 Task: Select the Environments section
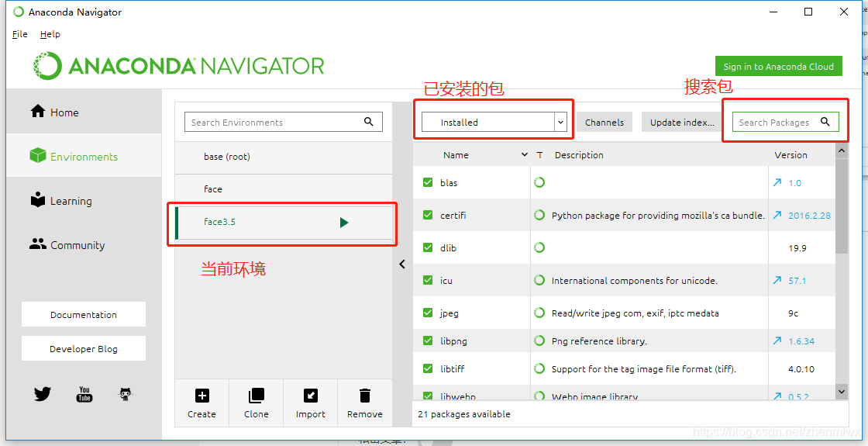click(84, 156)
